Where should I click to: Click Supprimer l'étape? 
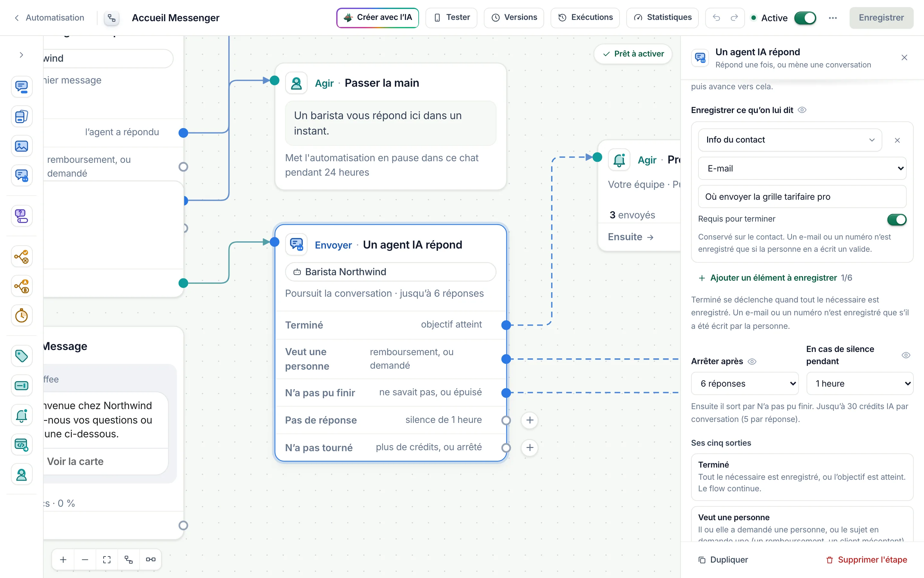click(x=866, y=560)
